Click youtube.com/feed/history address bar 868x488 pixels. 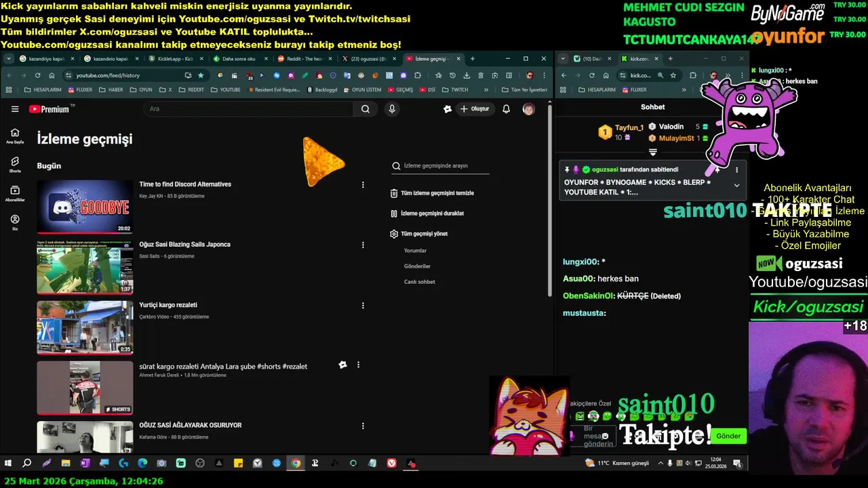click(x=129, y=75)
